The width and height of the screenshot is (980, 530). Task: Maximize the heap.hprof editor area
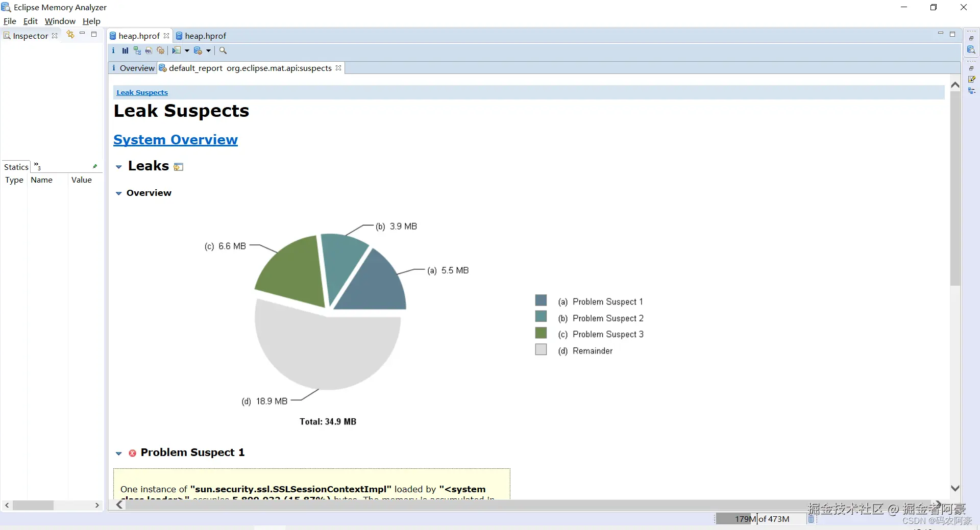coord(952,34)
